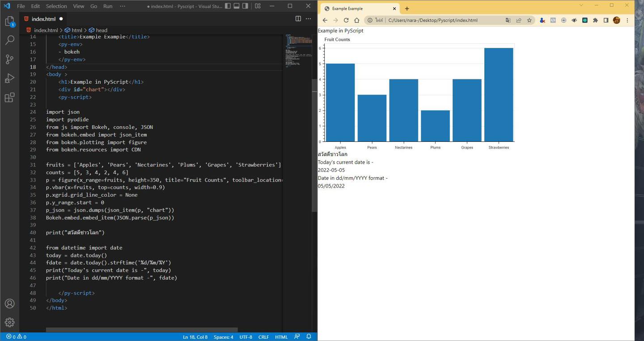Bookmark this page with star icon
The height and width of the screenshot is (341, 644).
pos(530,20)
